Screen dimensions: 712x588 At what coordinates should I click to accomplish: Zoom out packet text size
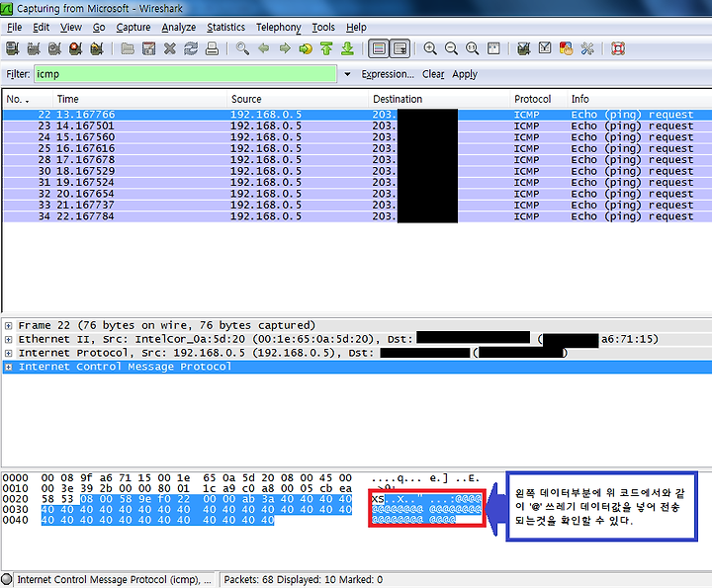(x=451, y=48)
